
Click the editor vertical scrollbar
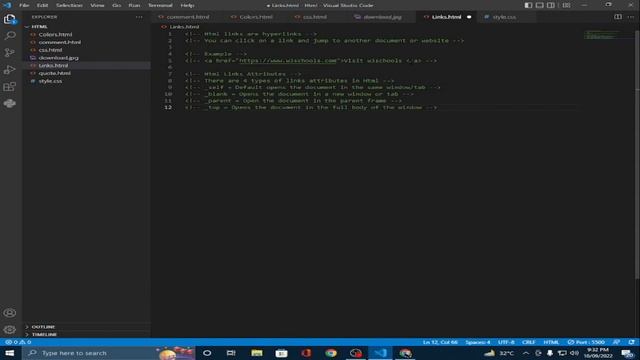click(637, 155)
